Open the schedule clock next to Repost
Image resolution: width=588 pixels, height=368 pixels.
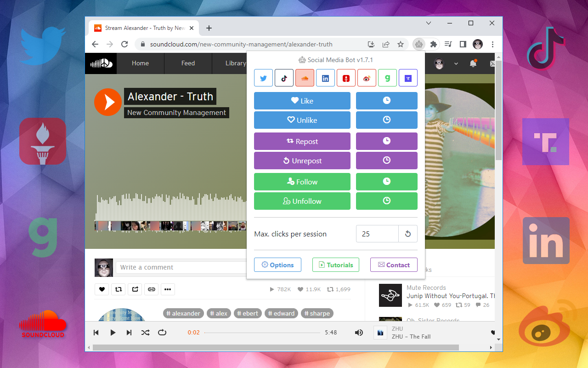(x=386, y=141)
